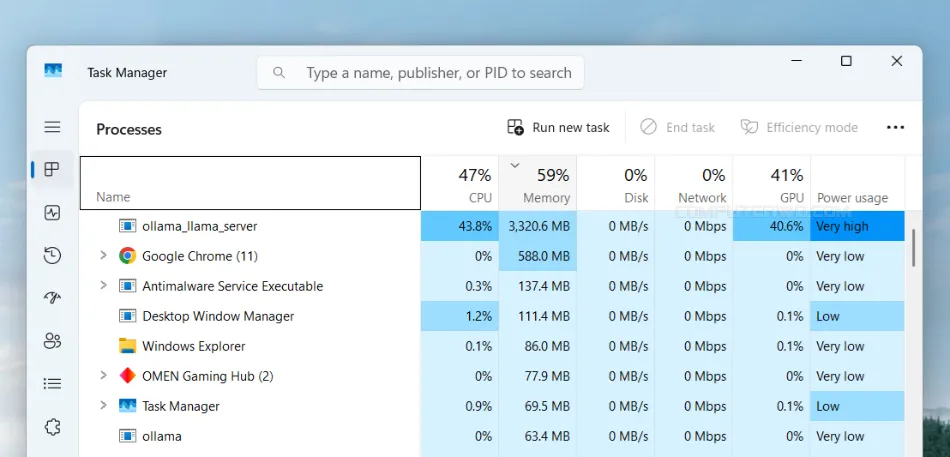Click Run new task button
The width and height of the screenshot is (950, 457).
[x=559, y=127]
